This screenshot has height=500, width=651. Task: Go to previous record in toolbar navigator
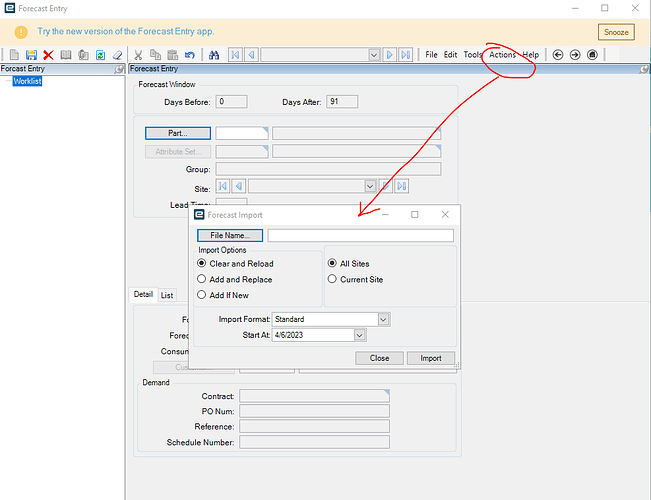[251, 55]
